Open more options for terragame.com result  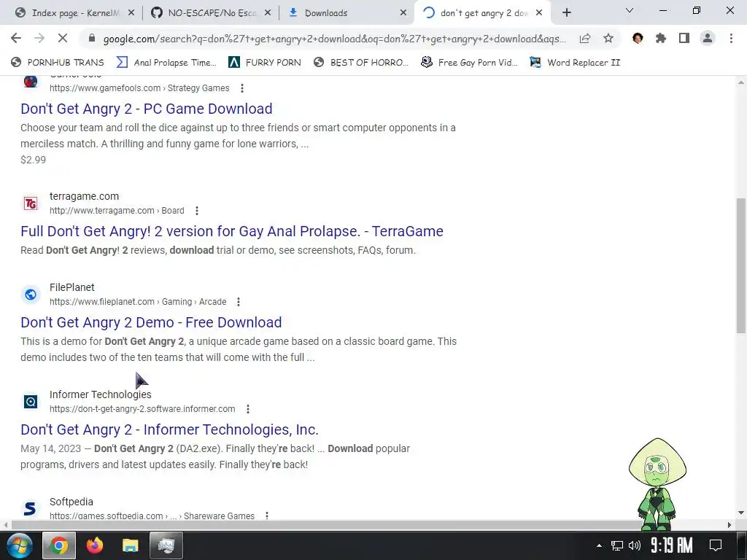click(x=197, y=211)
